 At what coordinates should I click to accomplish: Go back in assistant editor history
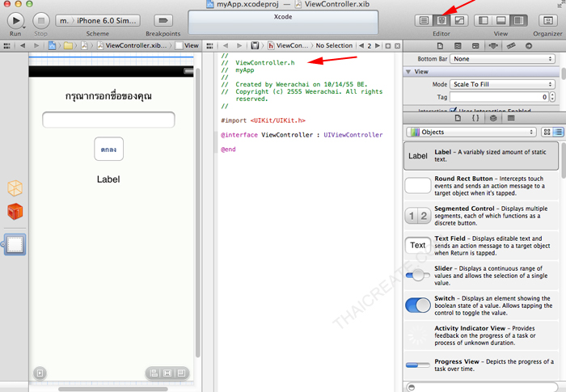tap(226, 46)
